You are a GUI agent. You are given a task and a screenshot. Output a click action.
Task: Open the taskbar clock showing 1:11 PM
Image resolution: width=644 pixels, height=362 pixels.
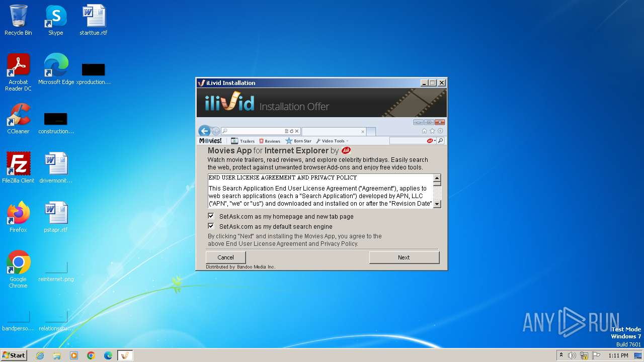coord(618,355)
